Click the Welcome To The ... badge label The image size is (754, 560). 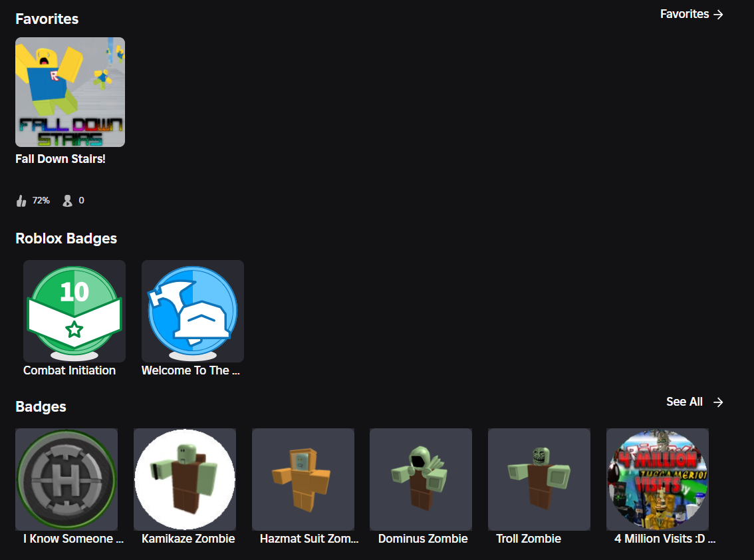tap(190, 370)
